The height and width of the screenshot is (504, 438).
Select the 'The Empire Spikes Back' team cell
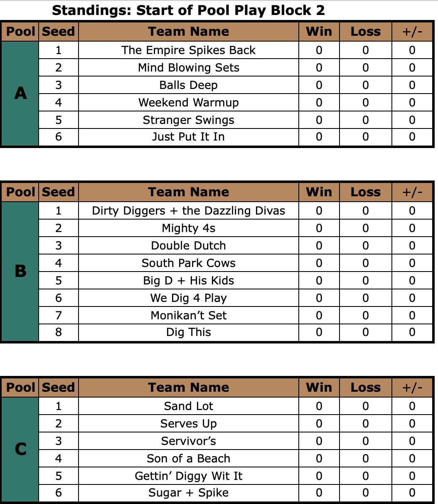(x=188, y=50)
